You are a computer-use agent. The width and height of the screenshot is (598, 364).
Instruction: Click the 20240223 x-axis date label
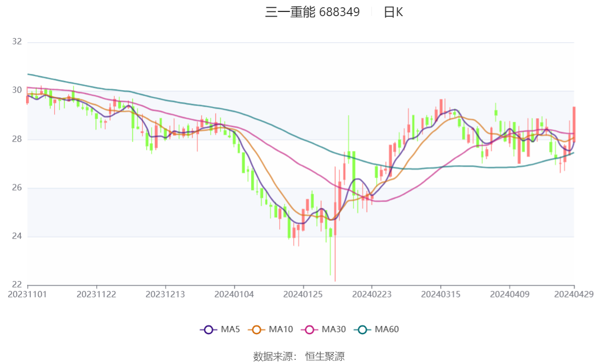click(372, 294)
